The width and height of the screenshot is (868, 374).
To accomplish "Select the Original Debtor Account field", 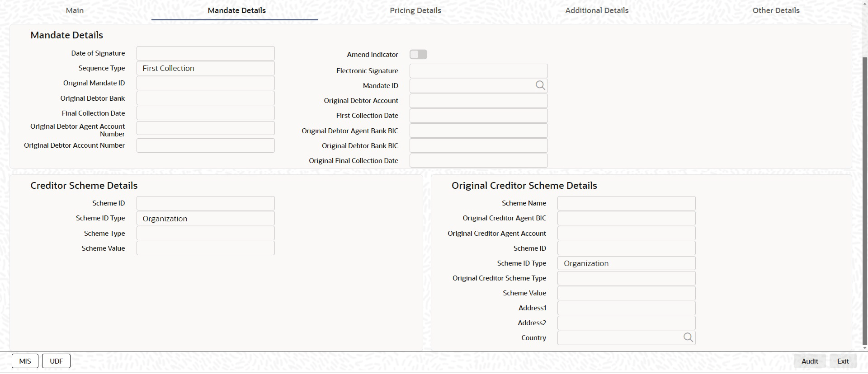I will pyautogui.click(x=479, y=101).
